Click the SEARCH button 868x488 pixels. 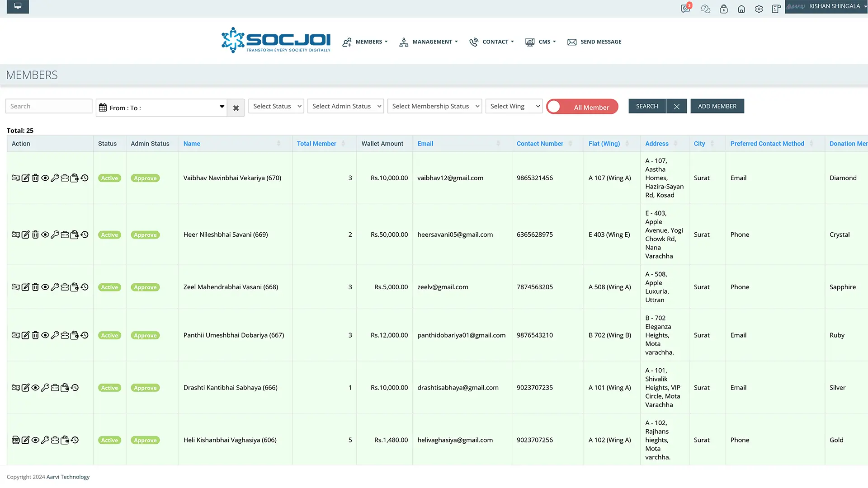(x=646, y=106)
